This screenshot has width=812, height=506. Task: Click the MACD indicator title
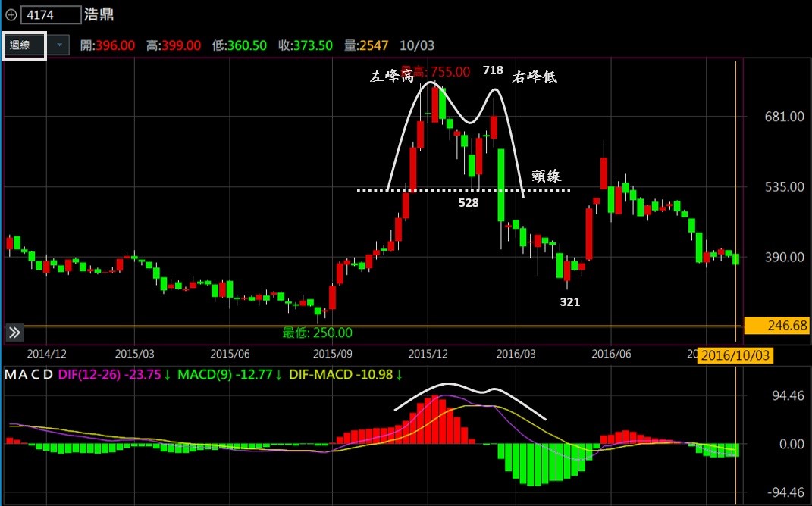point(29,375)
